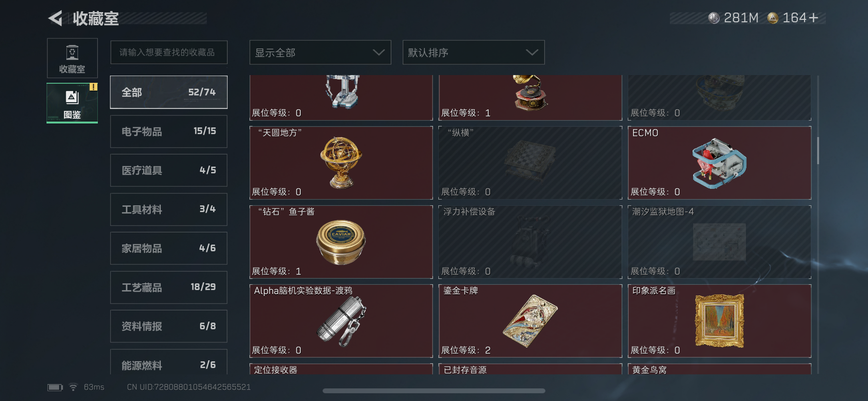The width and height of the screenshot is (868, 401).
Task: Select the ECMO machine item
Action: (x=719, y=163)
